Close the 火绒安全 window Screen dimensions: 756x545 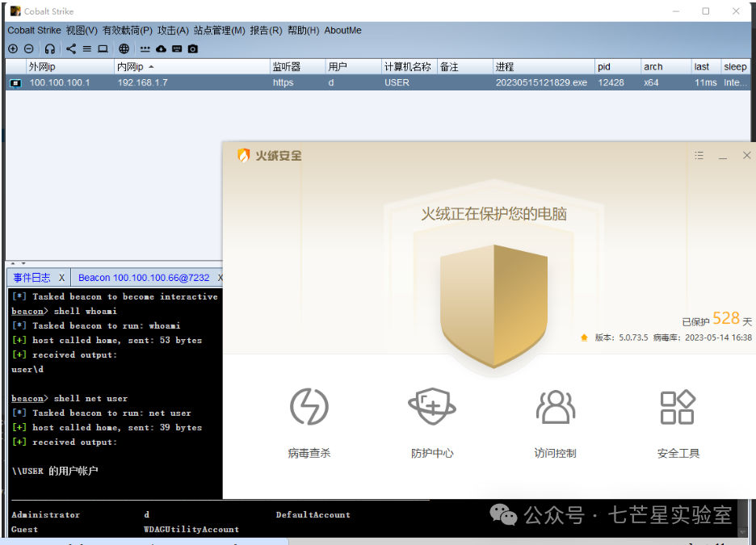[x=747, y=155]
